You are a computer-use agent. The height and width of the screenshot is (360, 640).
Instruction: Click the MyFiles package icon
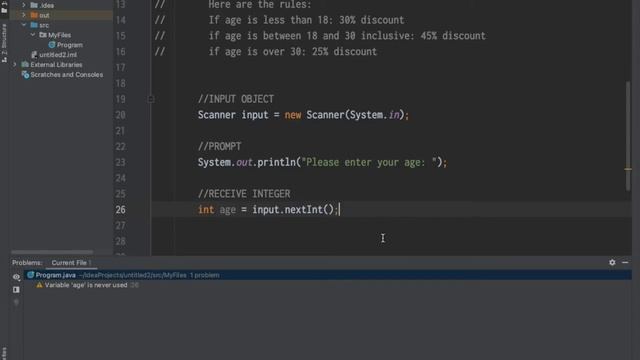(43, 35)
